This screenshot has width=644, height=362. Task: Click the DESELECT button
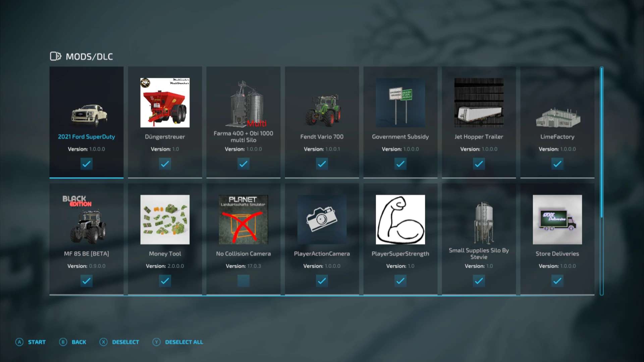pyautogui.click(x=119, y=342)
